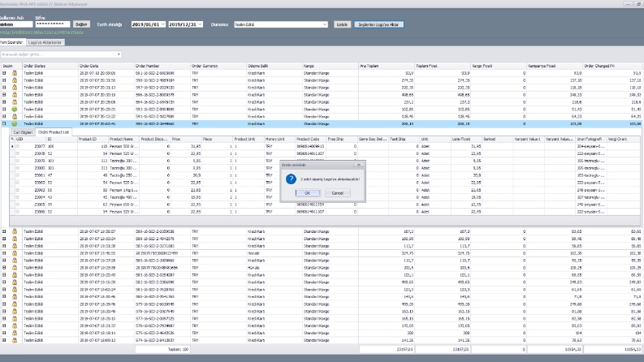Click the lock icon in the 19:53:24 order row
The width and height of the screenshot is (644, 362).
click(x=15, y=239)
